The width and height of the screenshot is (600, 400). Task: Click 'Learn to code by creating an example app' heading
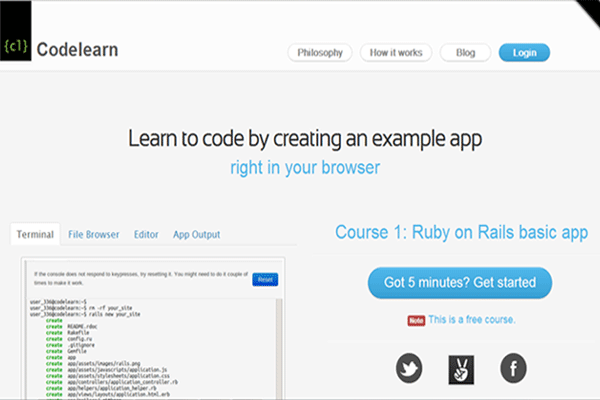(305, 139)
